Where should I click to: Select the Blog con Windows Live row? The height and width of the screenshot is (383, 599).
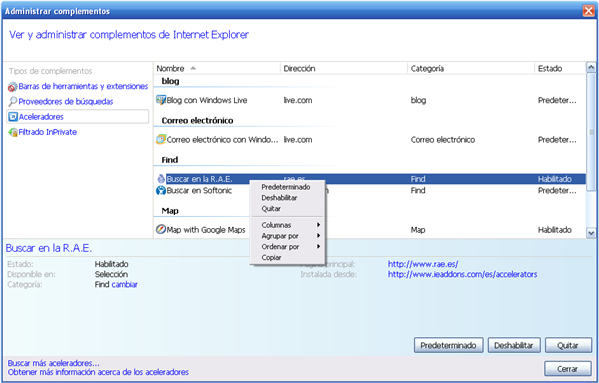369,100
